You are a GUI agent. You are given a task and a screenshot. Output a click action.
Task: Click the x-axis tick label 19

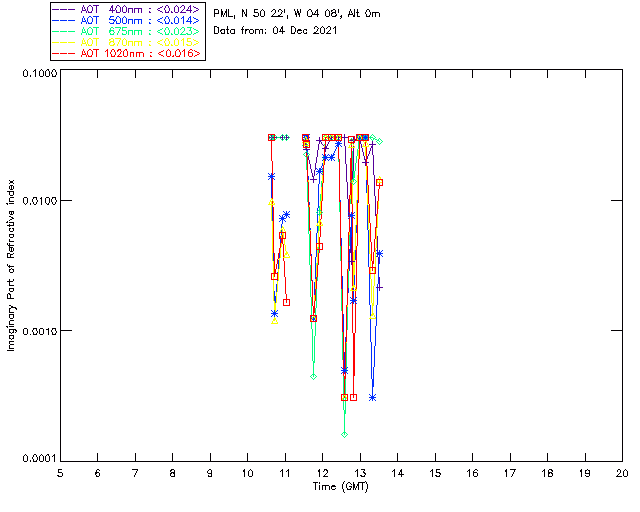click(584, 473)
